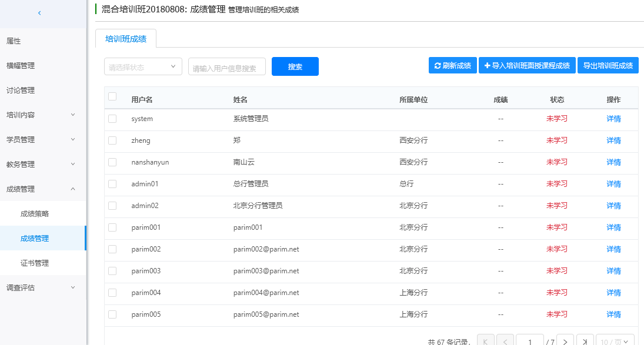This screenshot has width=644, height=345.
Task: Open 详情 link for nanshanyun
Action: [613, 162]
